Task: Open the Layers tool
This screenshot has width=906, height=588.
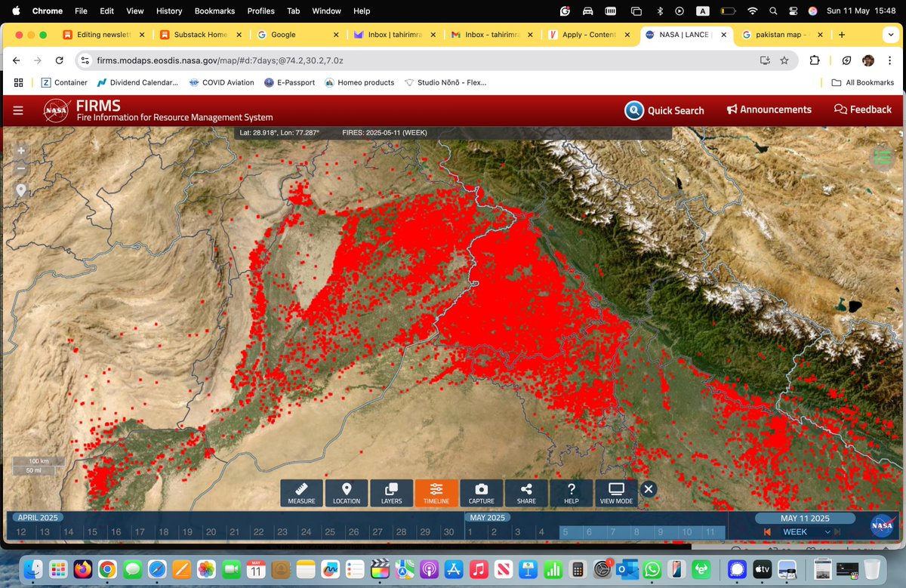Action: [391, 493]
